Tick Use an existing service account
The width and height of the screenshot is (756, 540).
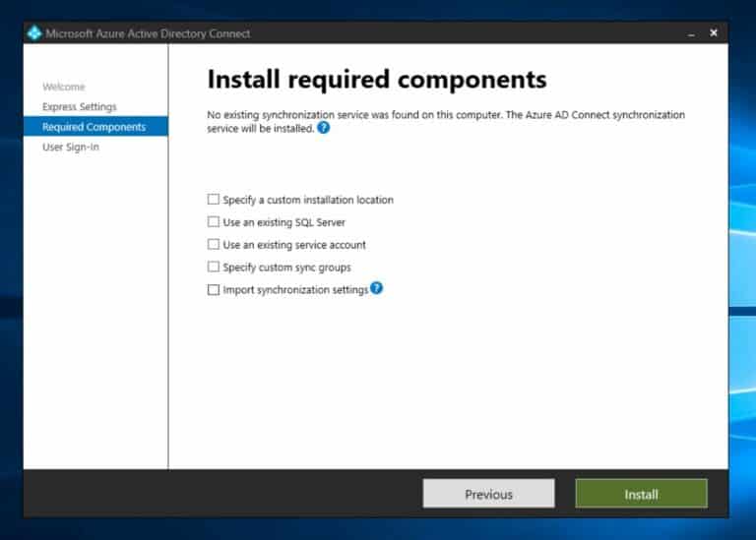coord(213,244)
